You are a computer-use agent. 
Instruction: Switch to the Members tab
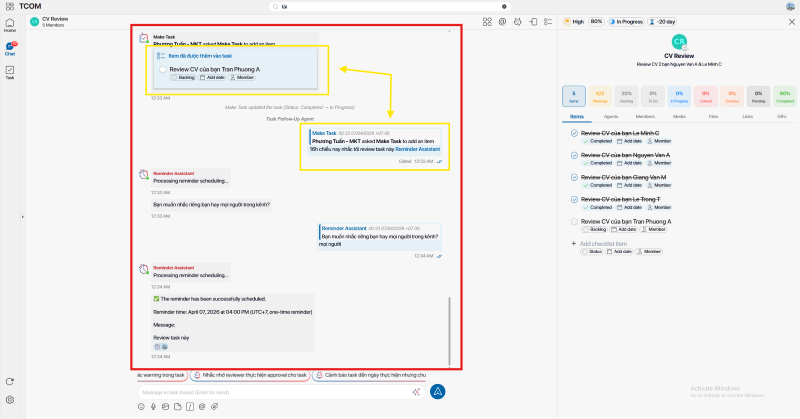coord(645,117)
